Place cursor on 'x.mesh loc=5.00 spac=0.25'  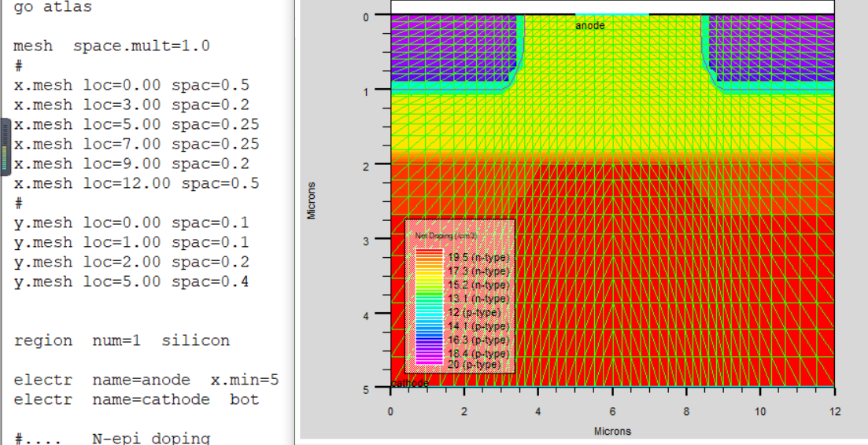point(136,124)
